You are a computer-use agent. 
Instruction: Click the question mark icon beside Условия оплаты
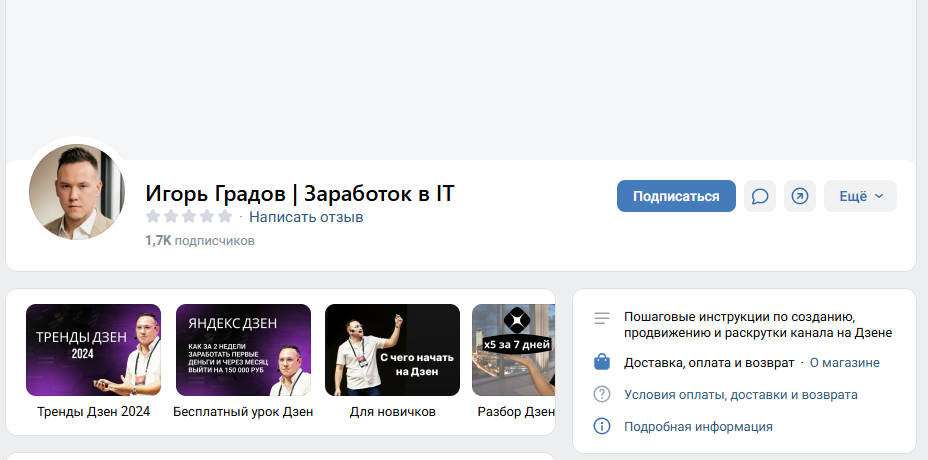601,394
